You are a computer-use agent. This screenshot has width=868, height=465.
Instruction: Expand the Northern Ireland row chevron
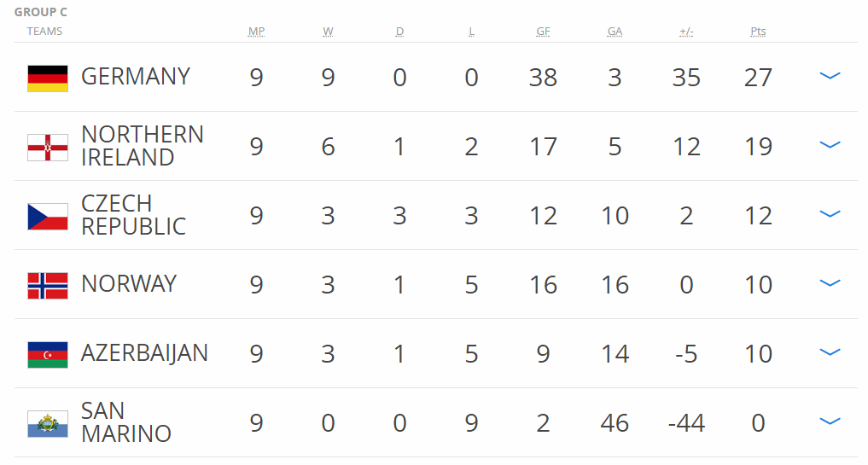point(830,145)
